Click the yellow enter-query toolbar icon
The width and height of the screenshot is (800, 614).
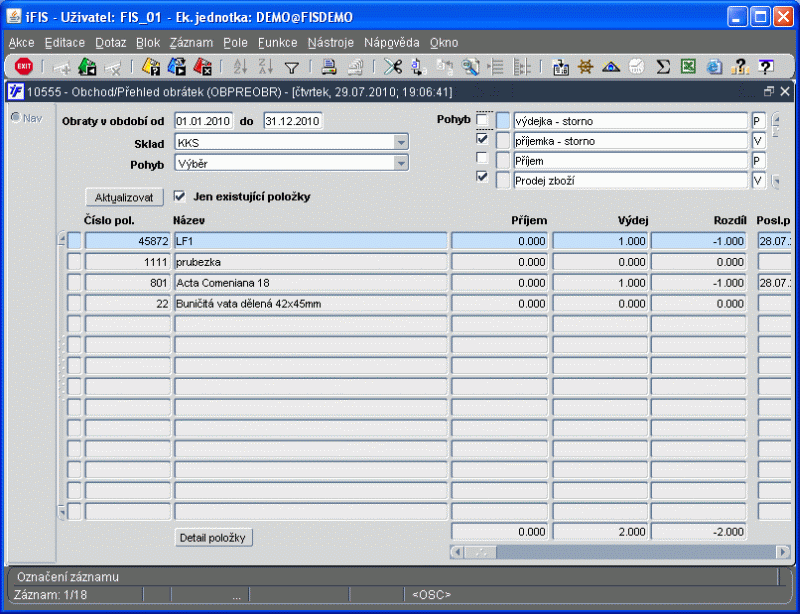(151, 67)
